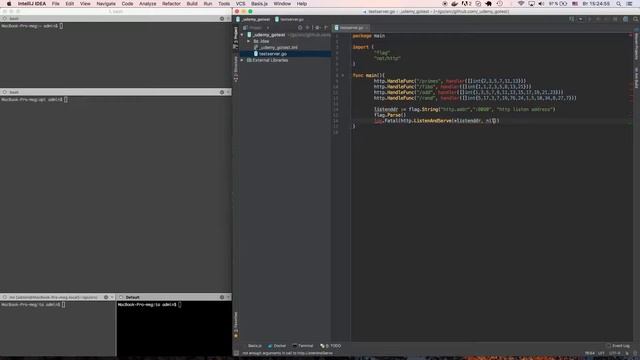Open the Basis.js bottom tool window
The width and height of the screenshot is (640, 360).
[254, 346]
